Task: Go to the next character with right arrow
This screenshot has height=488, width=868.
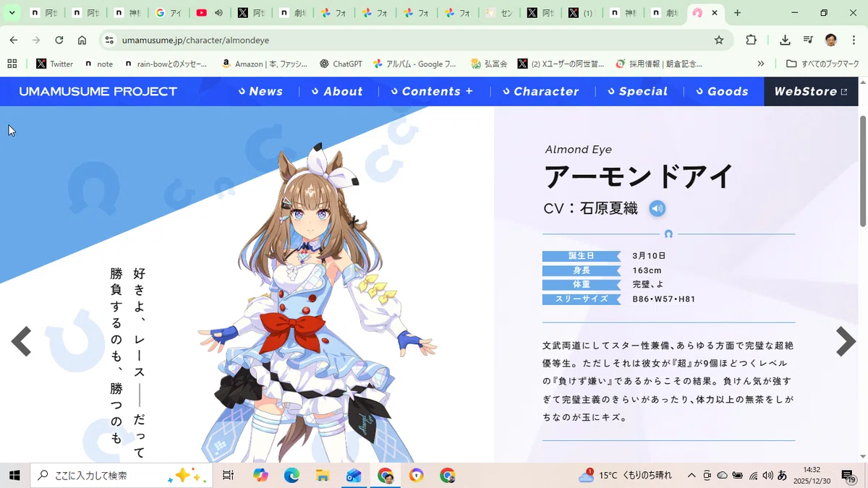Action: click(846, 342)
